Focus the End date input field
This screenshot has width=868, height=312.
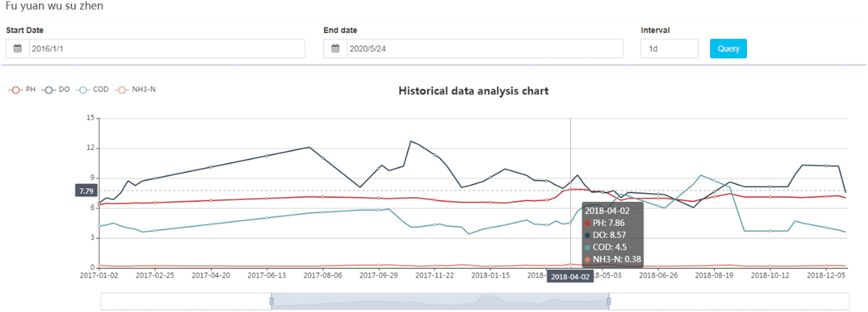click(x=484, y=49)
